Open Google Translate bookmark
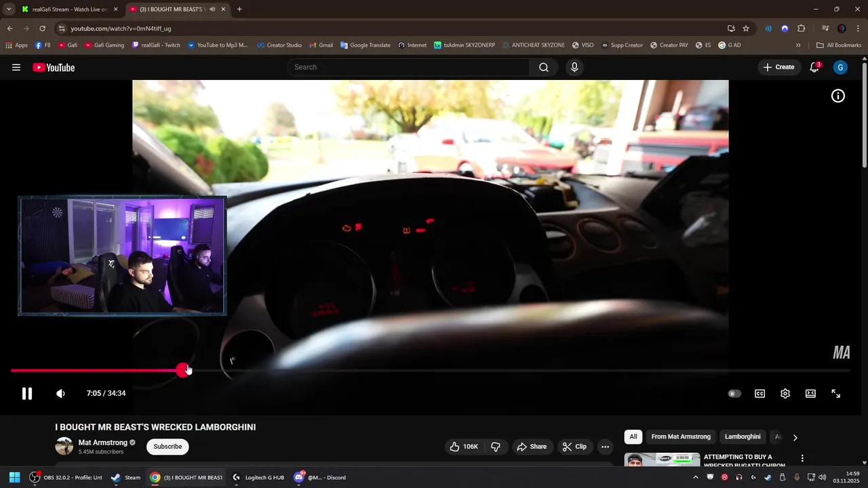This screenshot has width=868, height=488. [x=366, y=45]
